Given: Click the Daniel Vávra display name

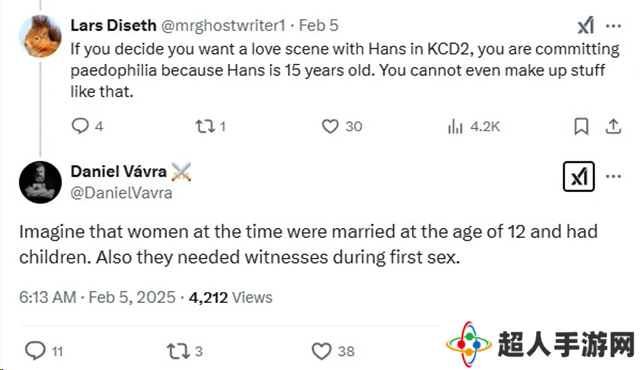Looking at the screenshot, I should (118, 171).
